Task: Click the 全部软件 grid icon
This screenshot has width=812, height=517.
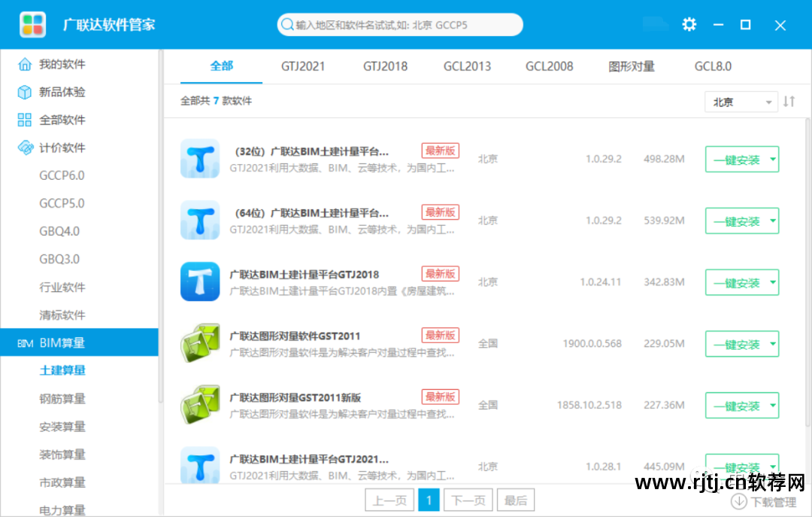Action: click(x=24, y=120)
